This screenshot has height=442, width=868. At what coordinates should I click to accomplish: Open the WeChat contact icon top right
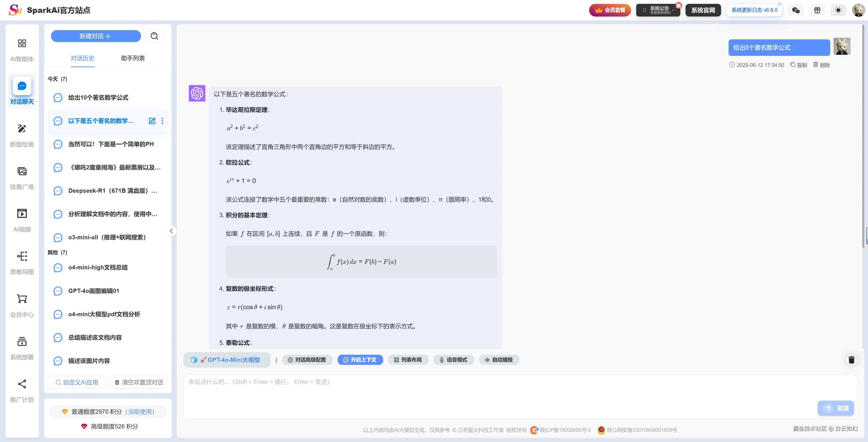coord(796,10)
